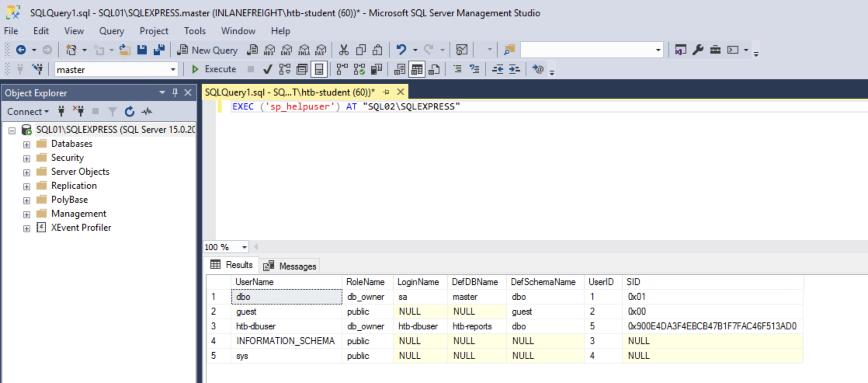Click the Comment out selected lines icon
868x383 pixels.
[457, 70]
